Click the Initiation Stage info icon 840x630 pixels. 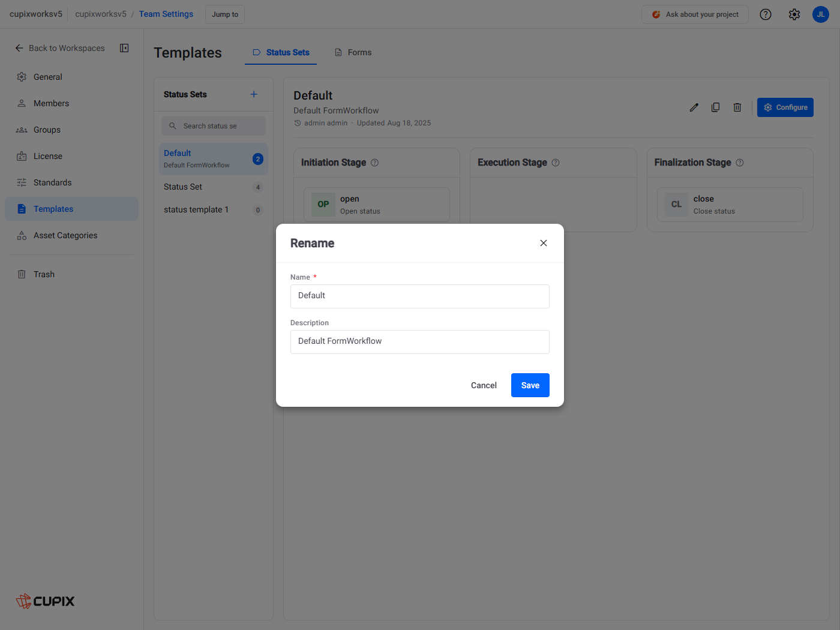tap(374, 163)
